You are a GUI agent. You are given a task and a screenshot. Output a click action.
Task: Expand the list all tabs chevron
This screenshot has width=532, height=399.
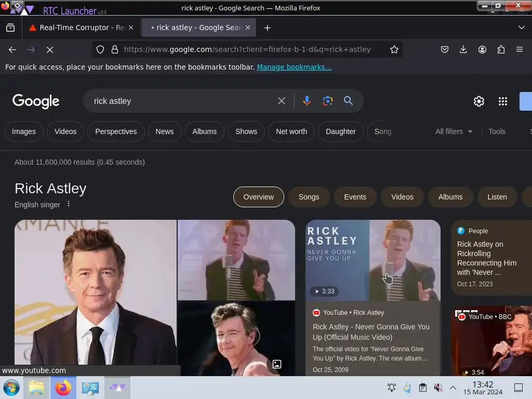[522, 28]
